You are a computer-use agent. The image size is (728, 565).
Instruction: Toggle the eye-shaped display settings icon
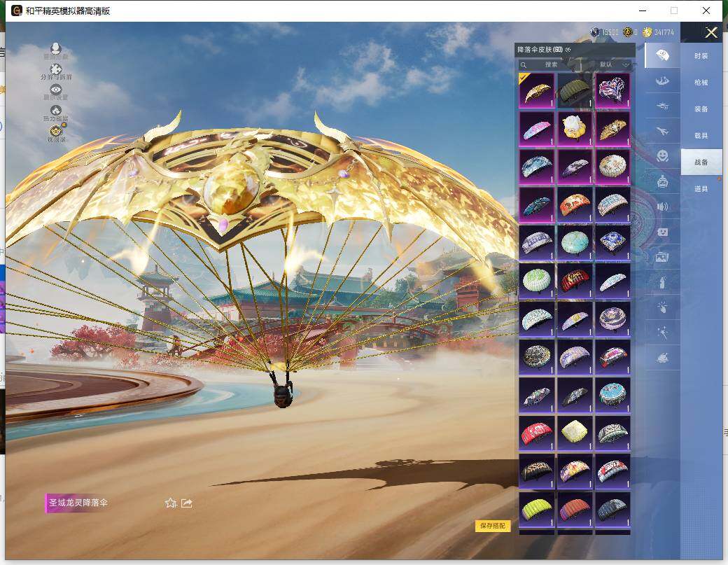pyautogui.click(x=56, y=91)
